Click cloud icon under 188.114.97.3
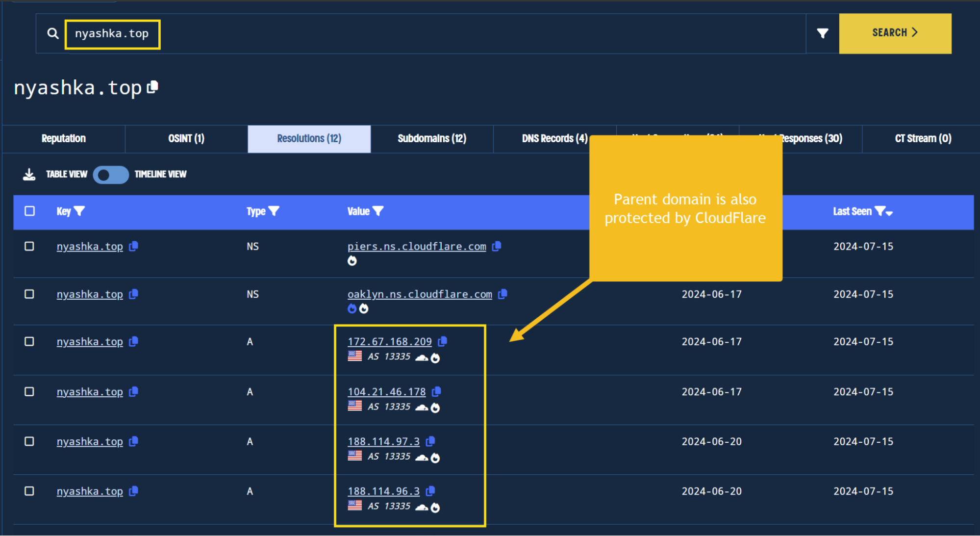This screenshot has height=536, width=980. click(422, 458)
